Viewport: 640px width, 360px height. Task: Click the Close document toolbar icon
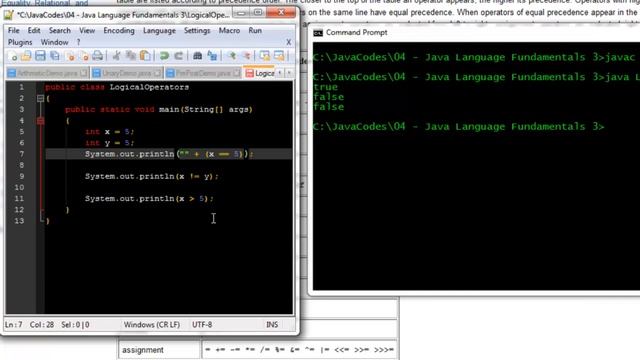click(x=70, y=56)
